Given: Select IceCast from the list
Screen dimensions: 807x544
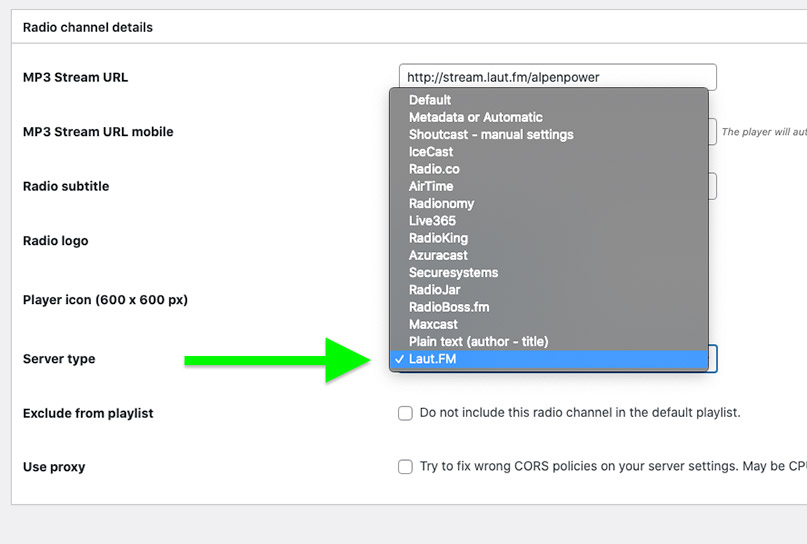Looking at the screenshot, I should click(x=431, y=152).
